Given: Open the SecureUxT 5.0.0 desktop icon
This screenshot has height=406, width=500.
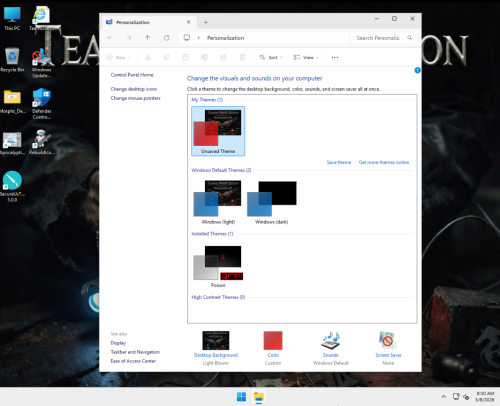Looking at the screenshot, I should tap(12, 186).
